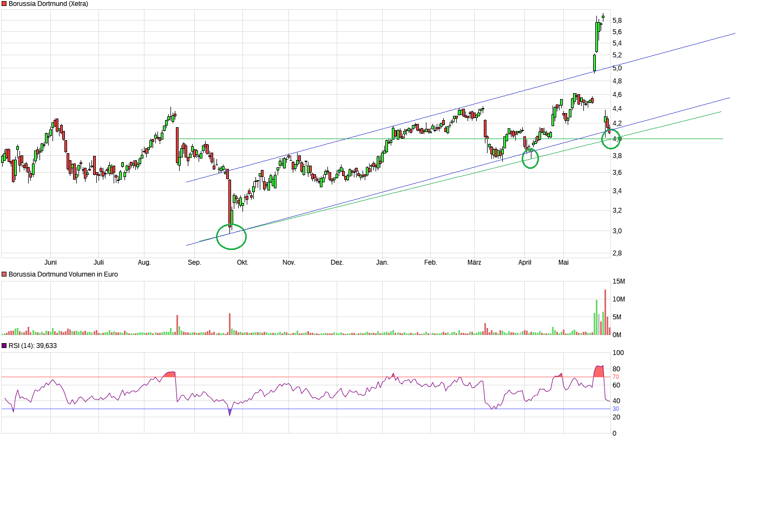Click the '3,8' price axis value
The height and width of the screenshot is (532, 769).
(617, 156)
